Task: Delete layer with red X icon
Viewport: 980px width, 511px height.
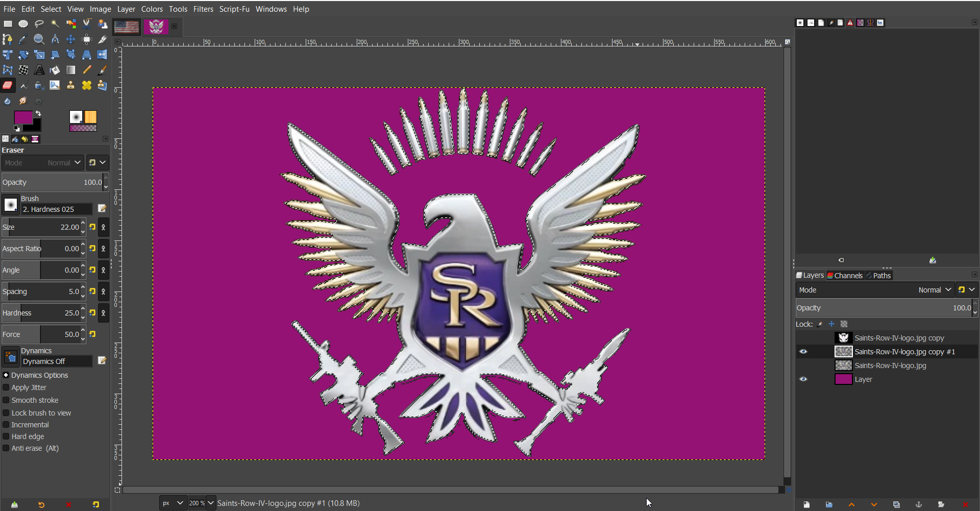Action: point(965,504)
